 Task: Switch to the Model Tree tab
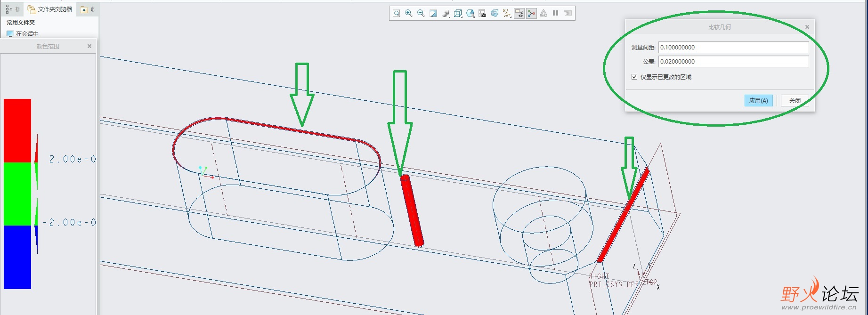(x=13, y=9)
